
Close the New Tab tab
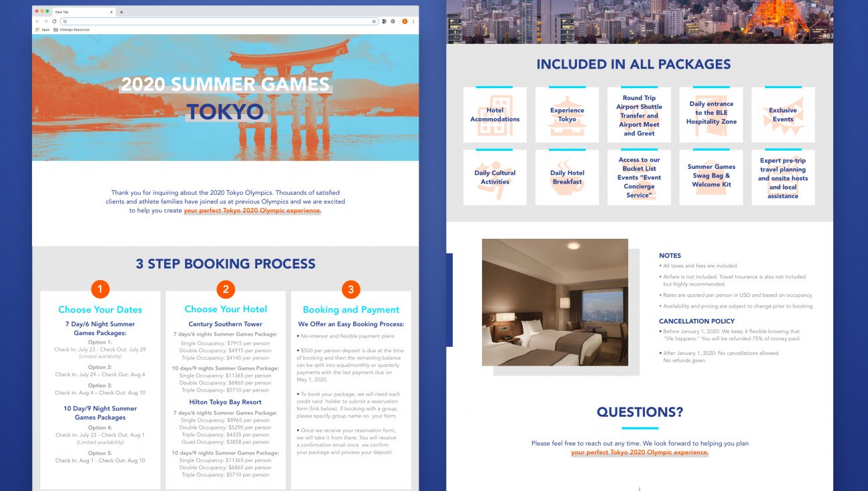click(x=111, y=12)
